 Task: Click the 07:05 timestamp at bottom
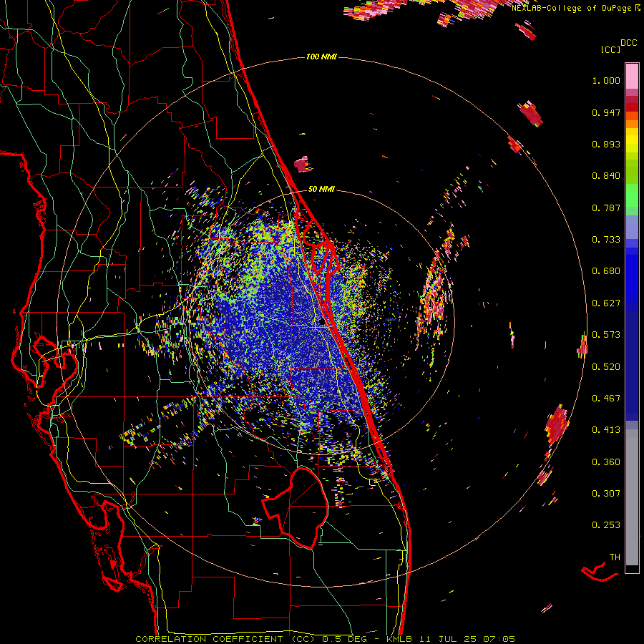coord(499,639)
